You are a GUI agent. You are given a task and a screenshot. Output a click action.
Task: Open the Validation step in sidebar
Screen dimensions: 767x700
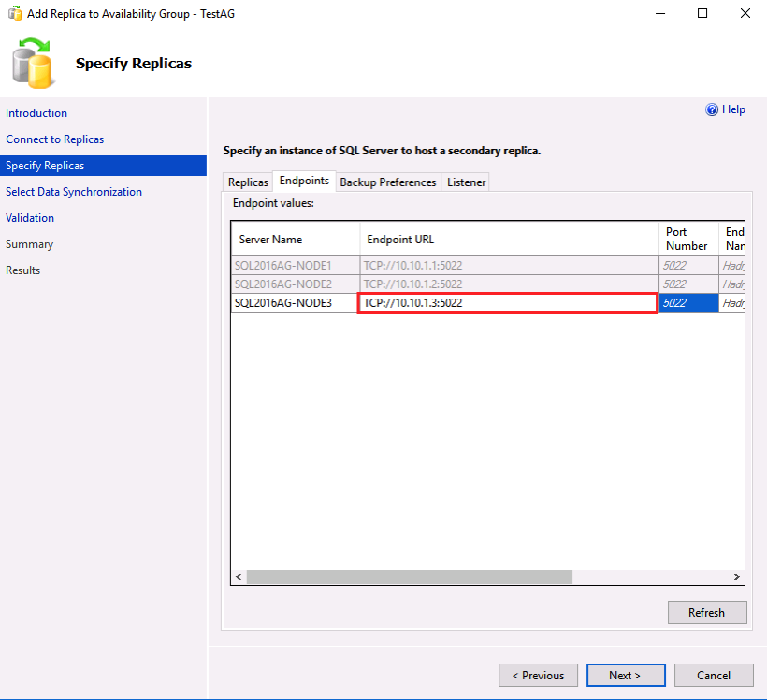(x=30, y=218)
